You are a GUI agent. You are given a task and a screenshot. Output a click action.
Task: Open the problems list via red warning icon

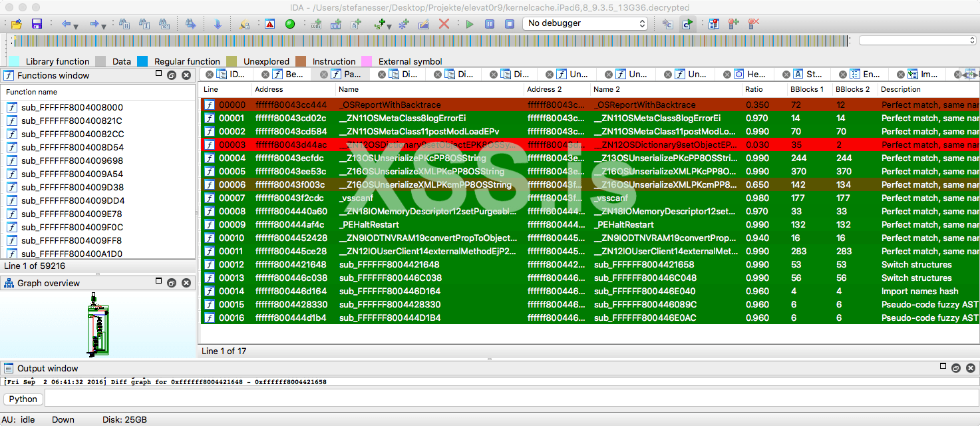click(x=269, y=23)
